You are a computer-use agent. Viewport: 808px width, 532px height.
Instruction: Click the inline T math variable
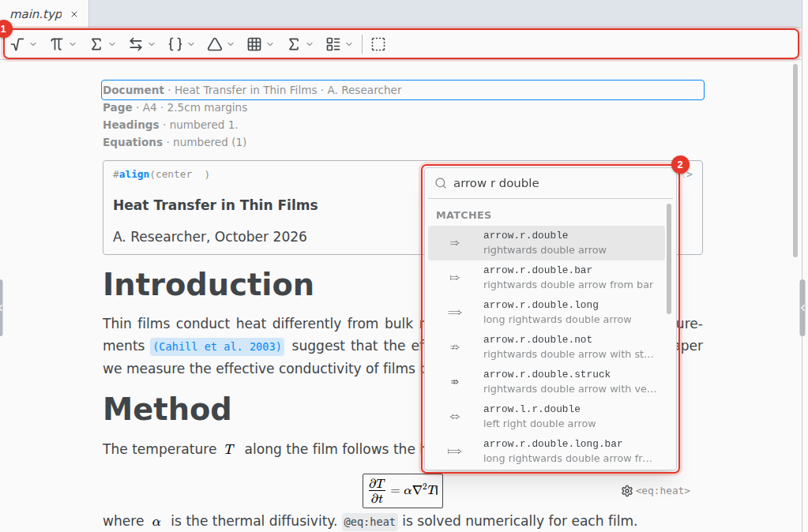click(229, 450)
